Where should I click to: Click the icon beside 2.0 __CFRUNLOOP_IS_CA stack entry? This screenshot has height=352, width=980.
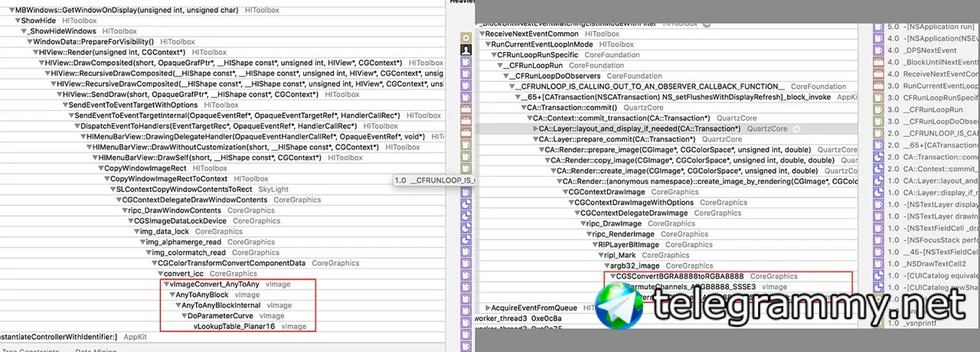click(879, 133)
